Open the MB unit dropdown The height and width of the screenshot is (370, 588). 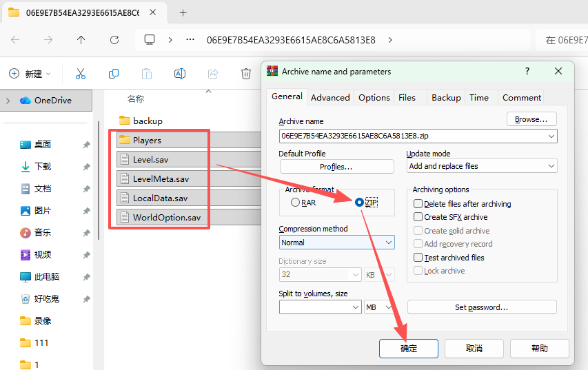(378, 307)
